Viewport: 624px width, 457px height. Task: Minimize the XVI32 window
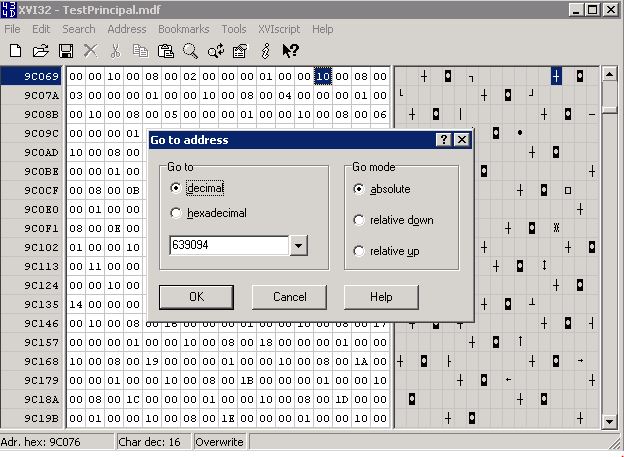(575, 10)
